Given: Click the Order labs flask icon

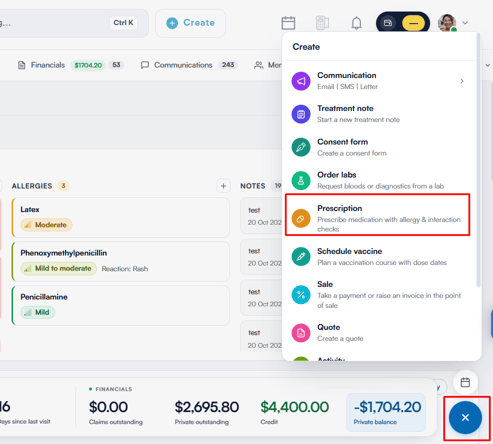Looking at the screenshot, I should pyautogui.click(x=301, y=180).
